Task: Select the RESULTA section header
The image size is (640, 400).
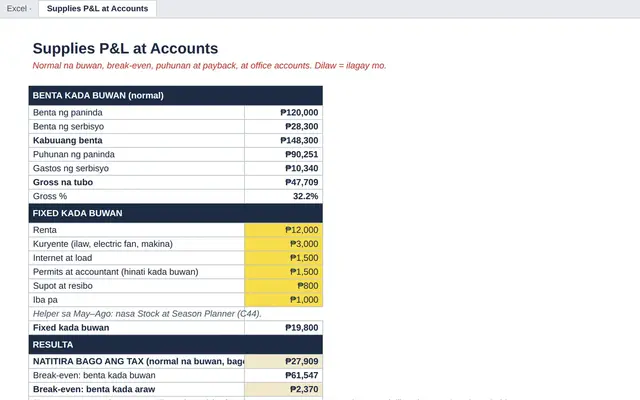Action: click(176, 344)
